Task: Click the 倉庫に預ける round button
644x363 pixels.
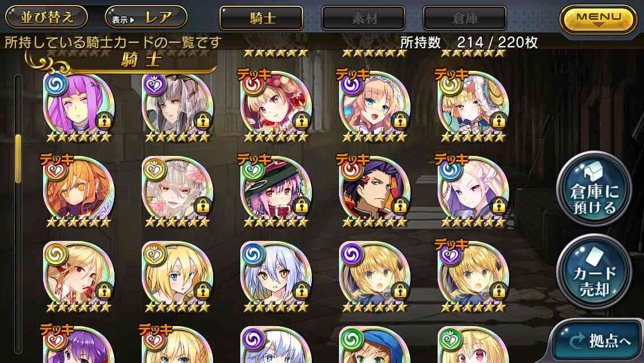Action: 594,189
